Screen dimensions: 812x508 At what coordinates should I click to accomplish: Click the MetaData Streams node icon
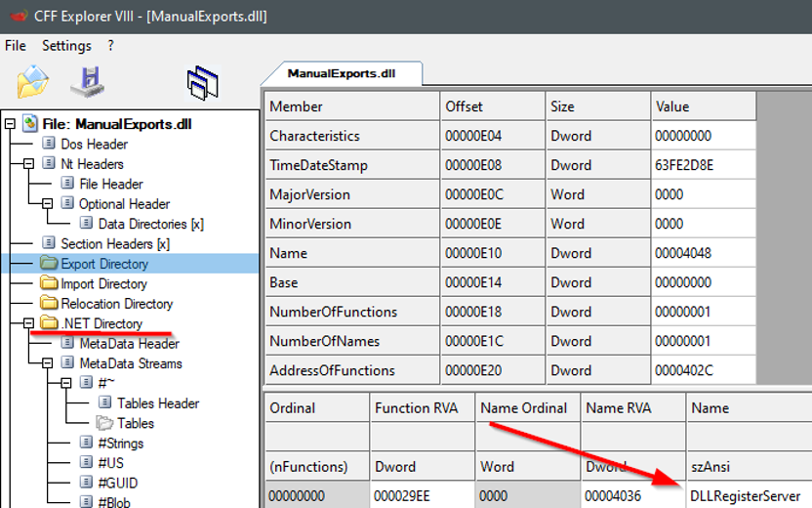tap(67, 362)
